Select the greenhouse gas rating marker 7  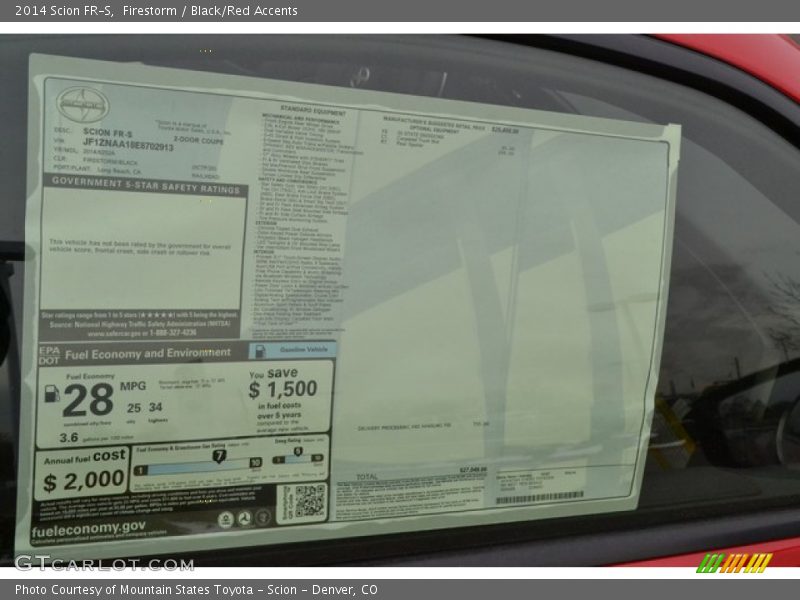[x=219, y=455]
